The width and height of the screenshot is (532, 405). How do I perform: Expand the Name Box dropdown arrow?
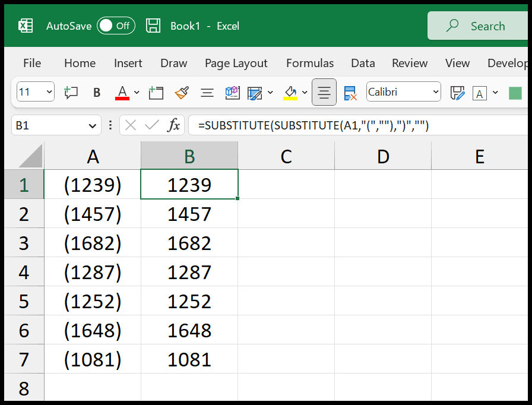[92, 126]
